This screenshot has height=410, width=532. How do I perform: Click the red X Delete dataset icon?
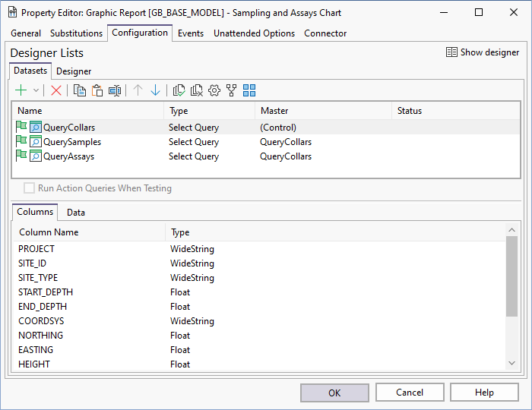pyautogui.click(x=56, y=90)
